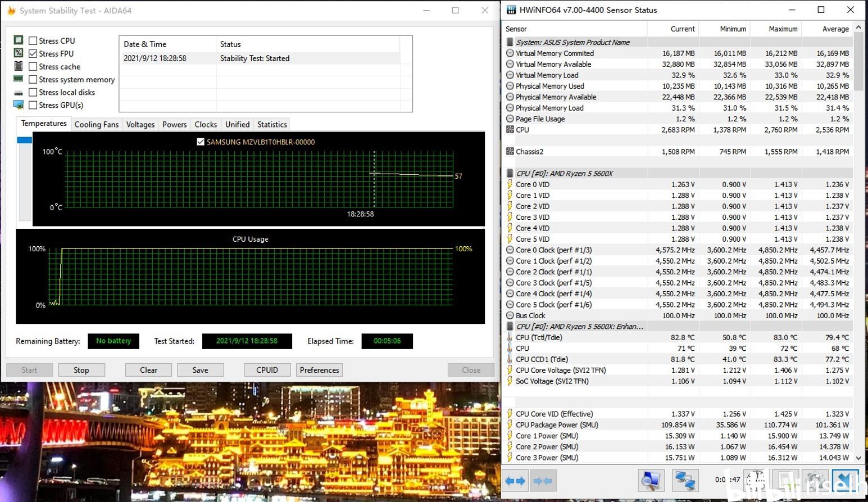868x502 pixels.
Task: Open HWiNFO sensor settings gear icon
Action: (816, 481)
